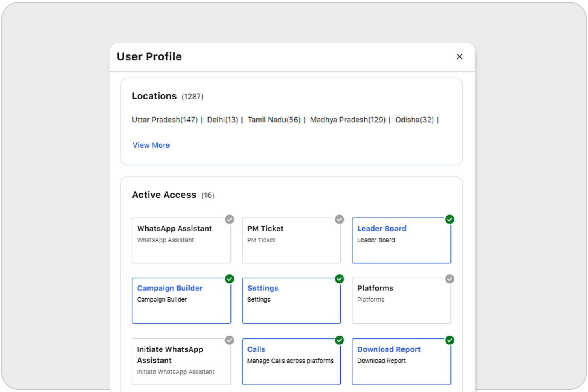Click the Download Report card title
Viewport: 588px width, 392px height.
388,349
